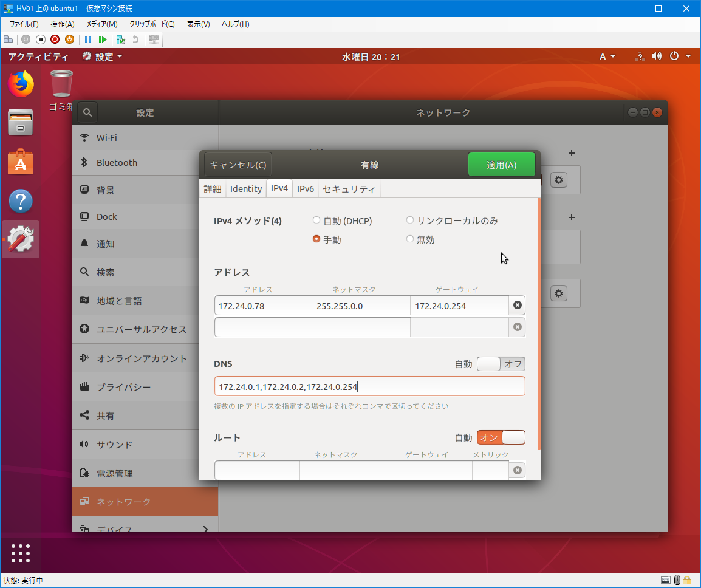Click the DNS server address field

tap(369, 386)
